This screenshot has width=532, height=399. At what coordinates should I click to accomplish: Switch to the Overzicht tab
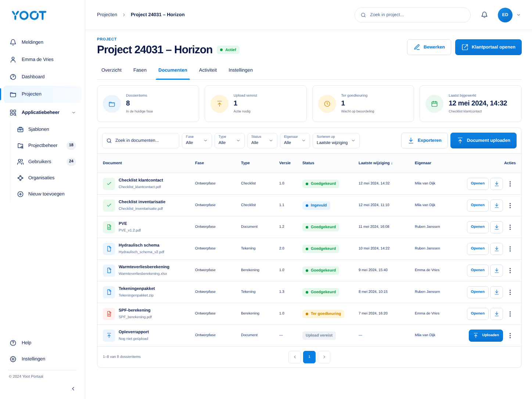[x=111, y=70]
